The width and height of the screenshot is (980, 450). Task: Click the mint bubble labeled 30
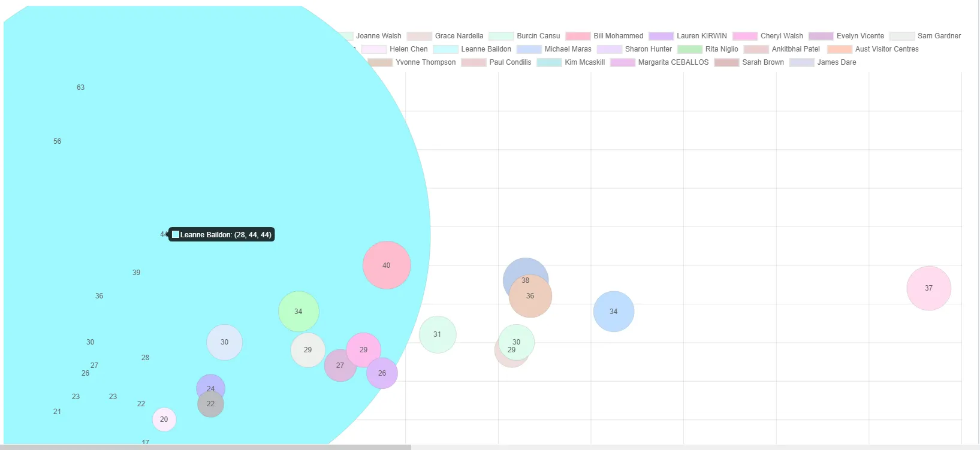pyautogui.click(x=517, y=342)
